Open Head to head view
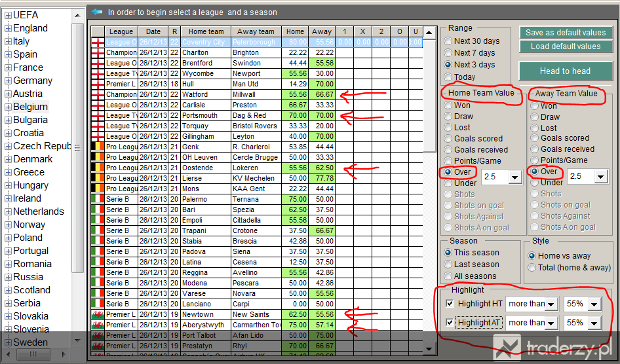 pyautogui.click(x=566, y=71)
